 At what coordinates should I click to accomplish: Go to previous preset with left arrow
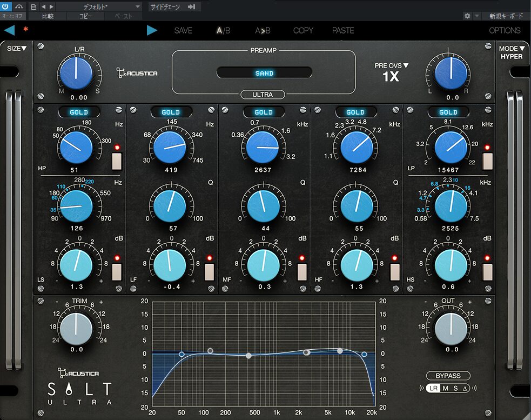pos(9,30)
